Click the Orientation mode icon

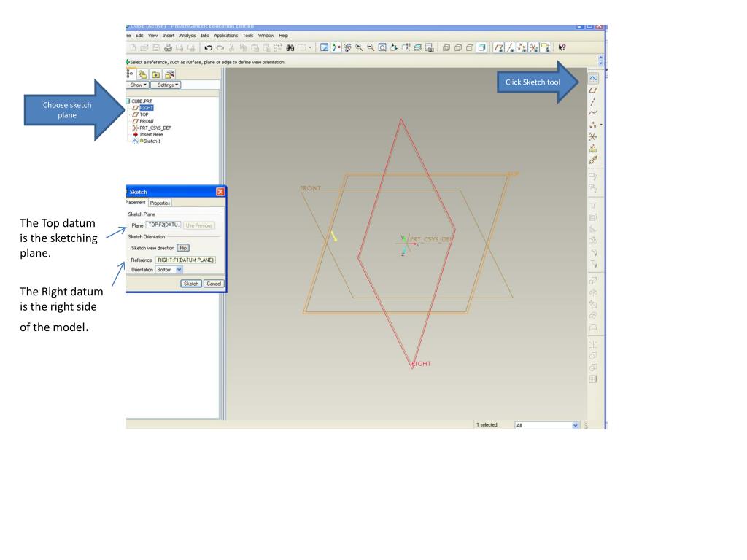(347, 47)
